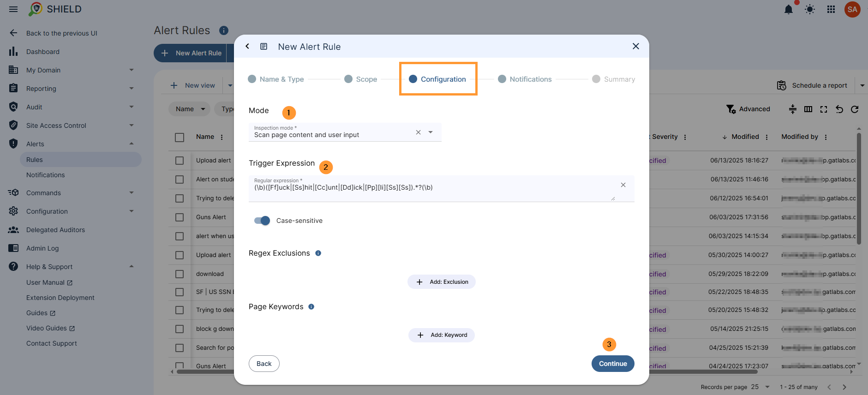The width and height of the screenshot is (868, 395).
Task: Open the Severity column options menu
Action: pyautogui.click(x=685, y=137)
